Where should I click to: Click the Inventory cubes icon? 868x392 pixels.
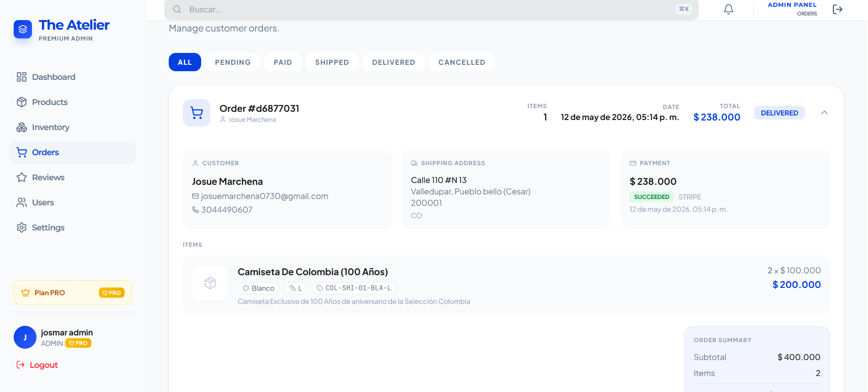21,127
